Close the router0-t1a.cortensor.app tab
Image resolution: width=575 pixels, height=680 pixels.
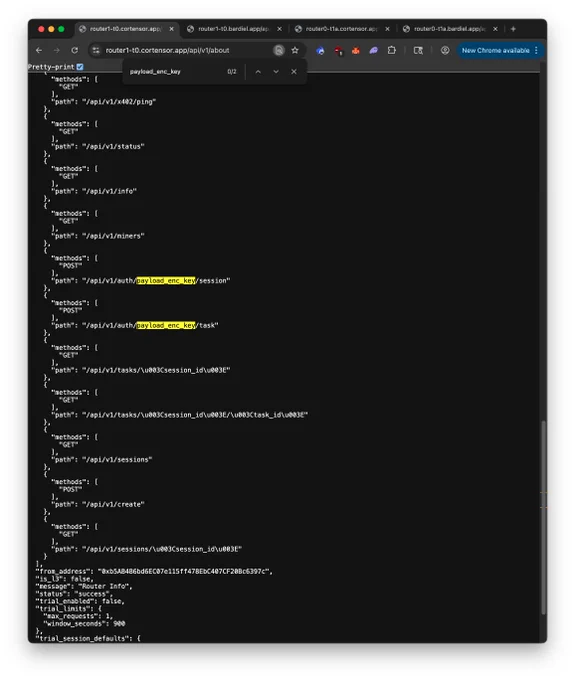(x=388, y=29)
